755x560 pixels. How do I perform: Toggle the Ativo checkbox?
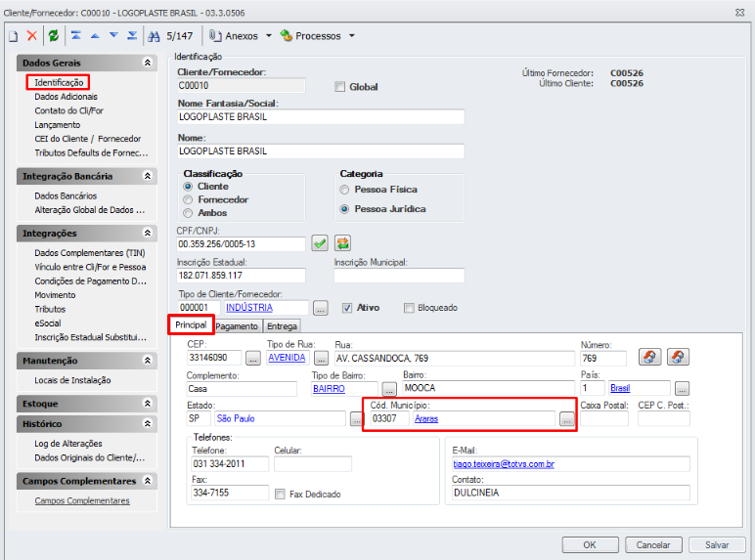[346, 308]
